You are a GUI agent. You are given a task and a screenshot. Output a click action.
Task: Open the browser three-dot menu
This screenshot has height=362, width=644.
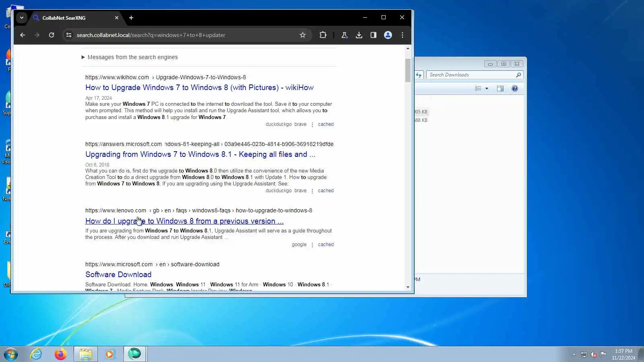click(x=402, y=35)
